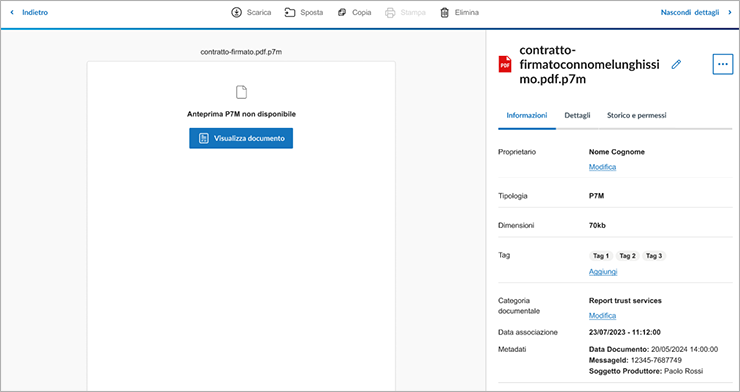Click the Data Documento 20/05/2024 line
The height and width of the screenshot is (392, 740).
653,350
